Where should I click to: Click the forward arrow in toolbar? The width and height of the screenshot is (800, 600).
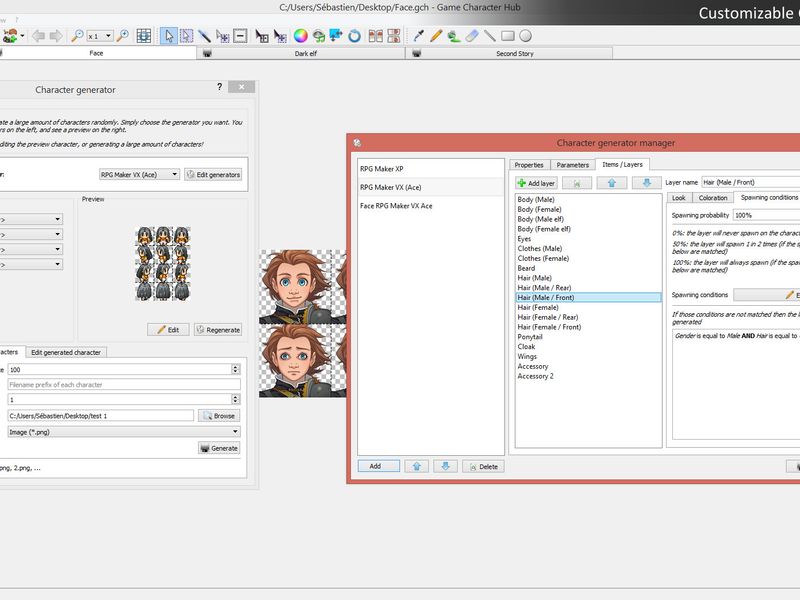pos(56,36)
